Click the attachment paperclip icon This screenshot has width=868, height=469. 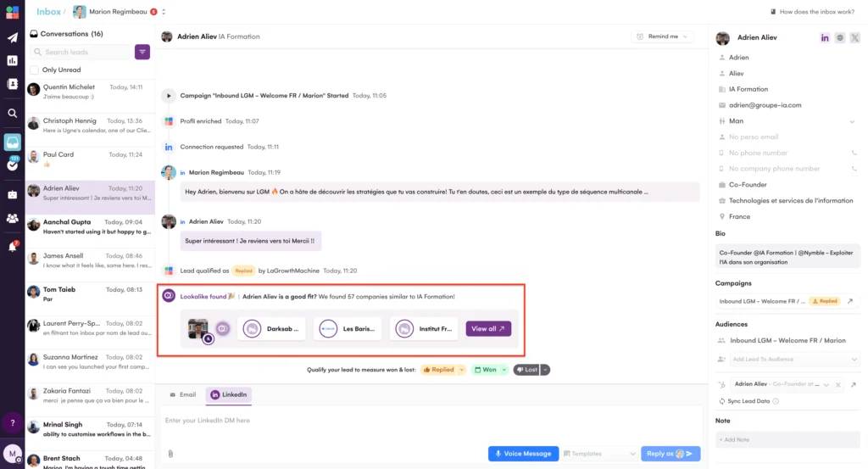[x=170, y=454]
